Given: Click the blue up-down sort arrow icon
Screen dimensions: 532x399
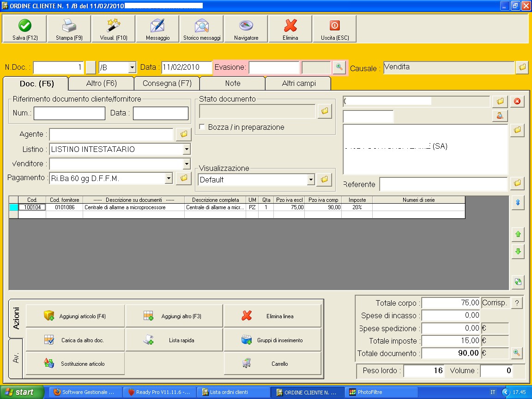Looking at the screenshot, I should (518, 203).
